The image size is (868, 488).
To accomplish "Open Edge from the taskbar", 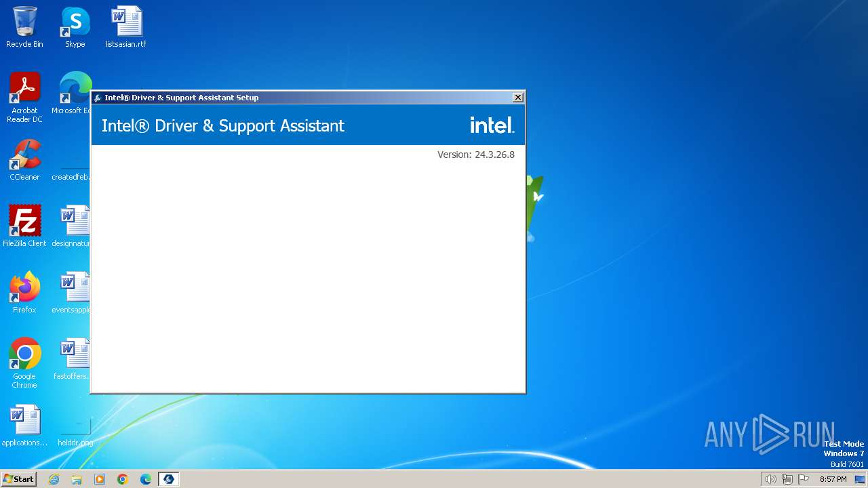I will (x=146, y=479).
